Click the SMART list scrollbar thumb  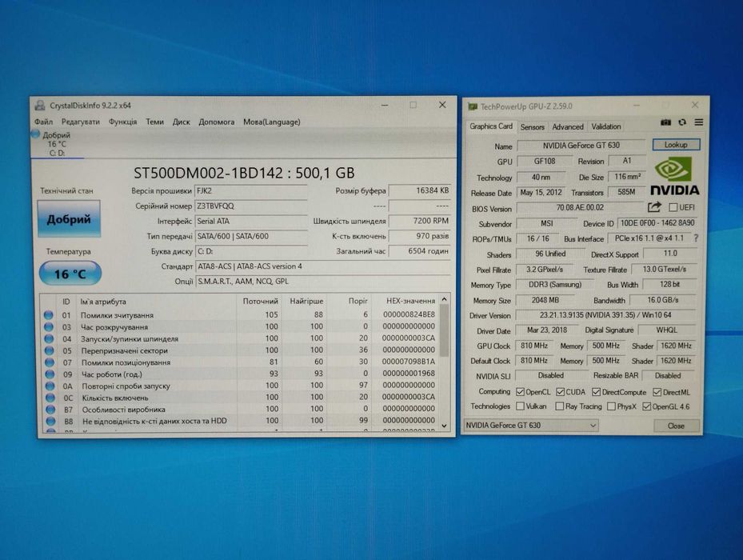(x=444, y=330)
